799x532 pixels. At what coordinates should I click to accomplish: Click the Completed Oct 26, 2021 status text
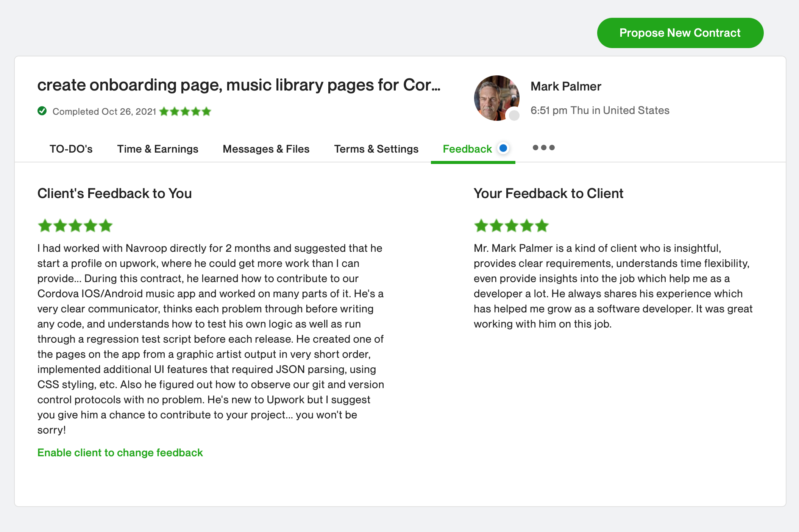tap(105, 111)
